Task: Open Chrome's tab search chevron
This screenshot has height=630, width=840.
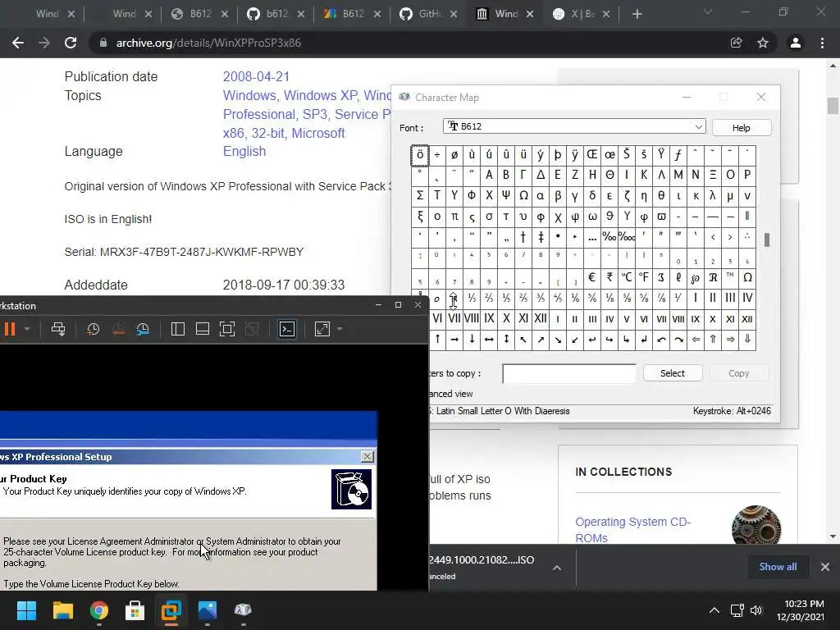Action: pos(708,11)
